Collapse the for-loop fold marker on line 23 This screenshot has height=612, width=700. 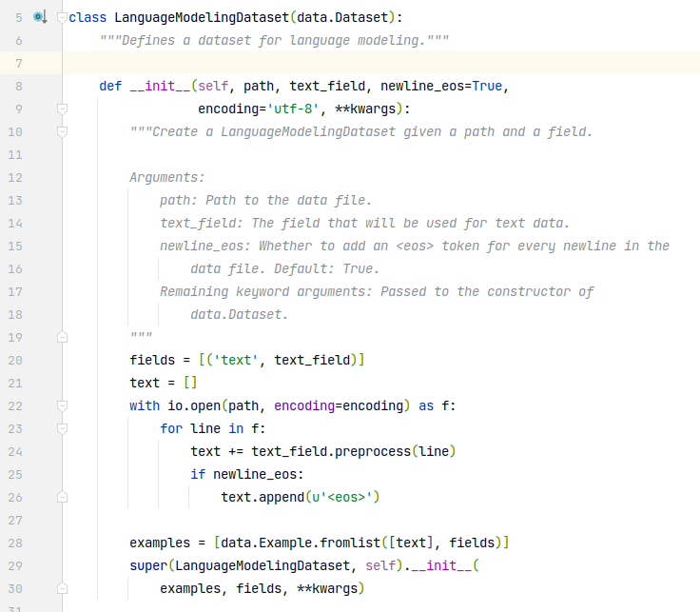coord(63,429)
